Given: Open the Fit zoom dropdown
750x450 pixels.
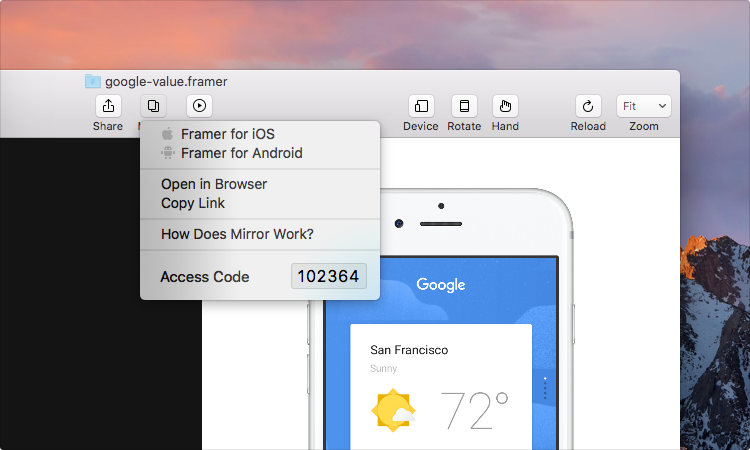Looking at the screenshot, I should point(644,106).
